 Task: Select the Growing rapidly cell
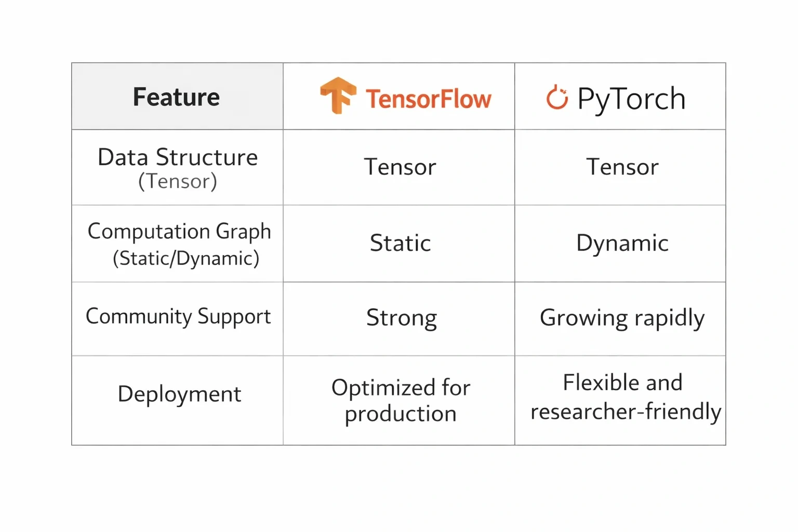pyautogui.click(x=620, y=318)
